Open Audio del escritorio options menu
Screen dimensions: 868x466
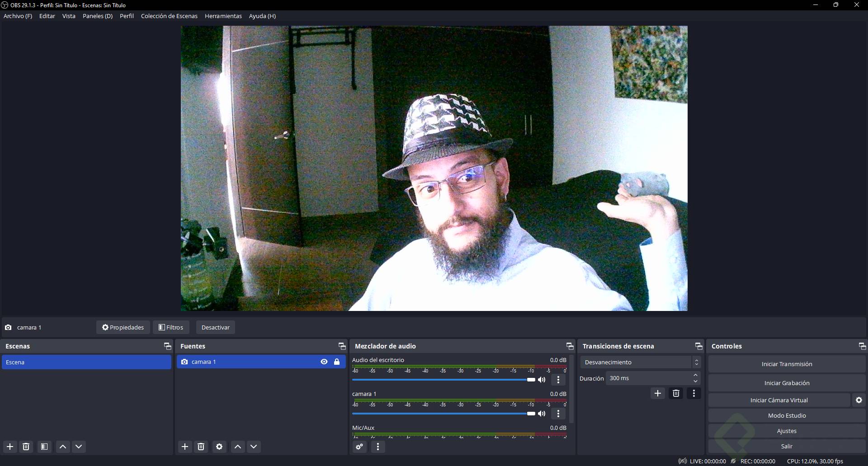point(558,380)
